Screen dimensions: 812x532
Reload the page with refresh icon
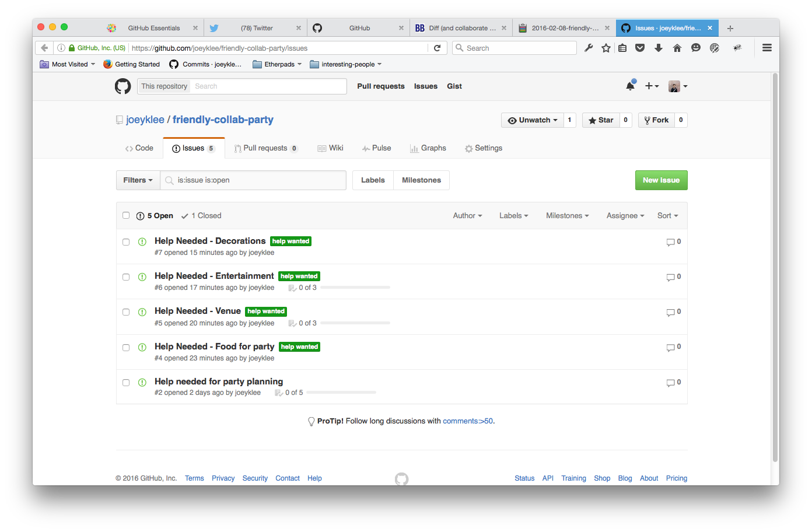pyautogui.click(x=437, y=48)
